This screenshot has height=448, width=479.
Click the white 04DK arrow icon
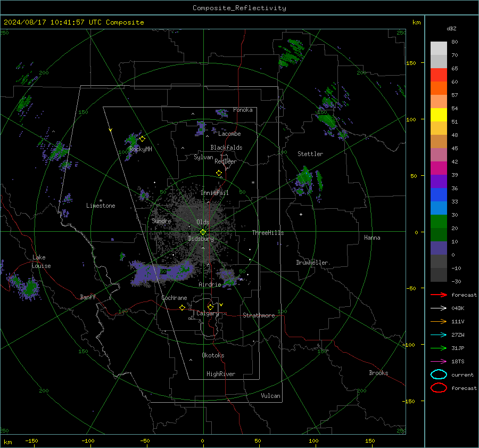click(x=439, y=308)
